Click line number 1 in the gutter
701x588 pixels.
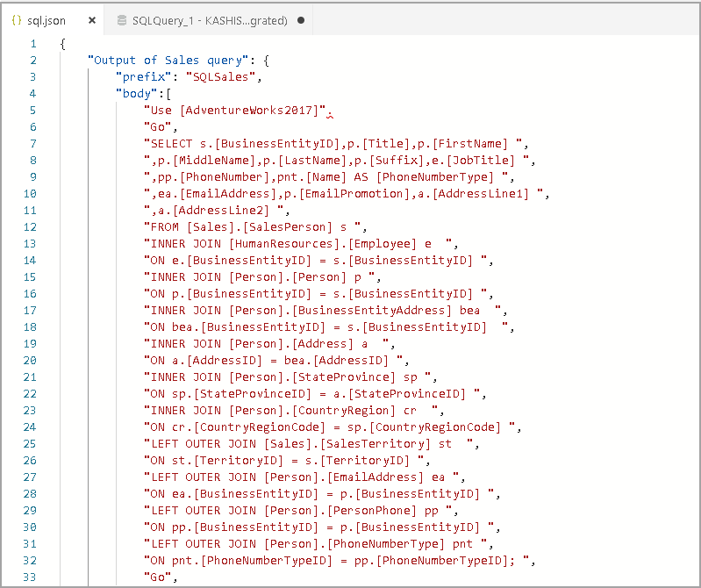pos(33,44)
